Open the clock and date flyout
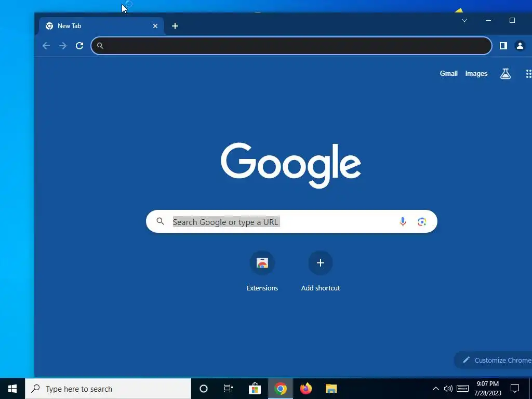Image resolution: width=532 pixels, height=399 pixels. pos(487,389)
